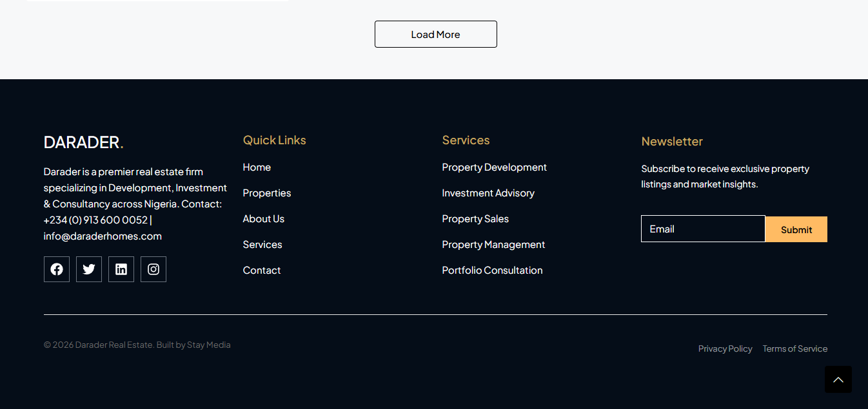868x409 pixels.
Task: Open the Privacy Policy link
Action: click(x=725, y=348)
